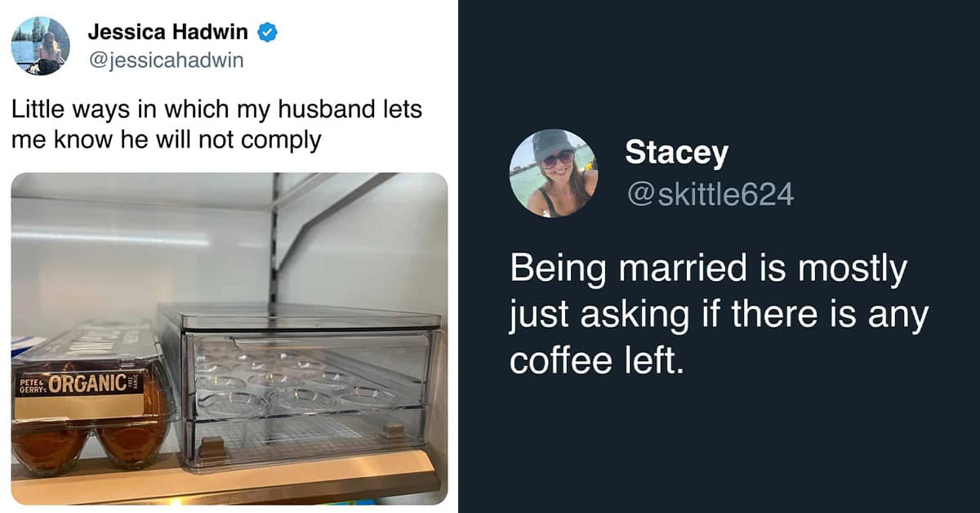Open the fridge photo in Jessica's tweet
Screen dimensions: 980x513
pos(229,245)
